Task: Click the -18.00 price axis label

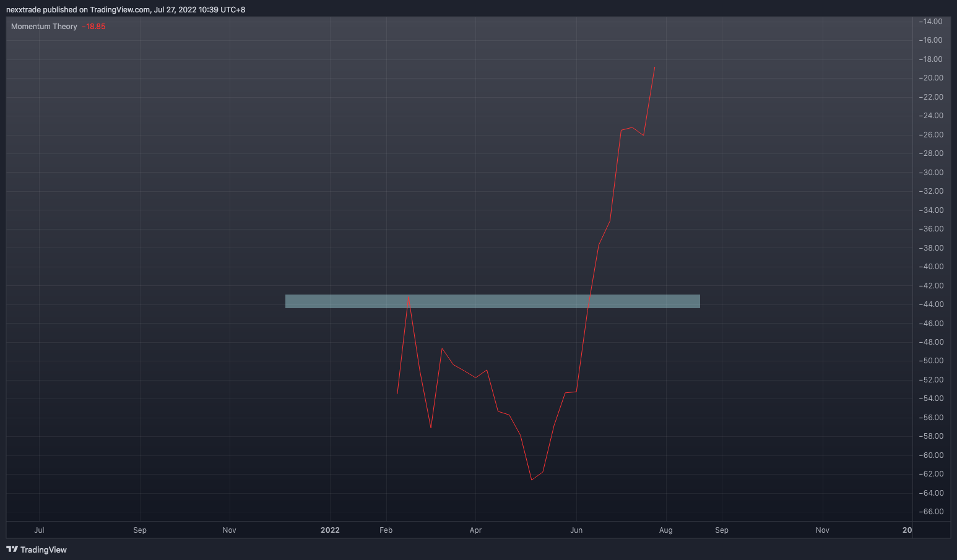Action: (x=931, y=59)
